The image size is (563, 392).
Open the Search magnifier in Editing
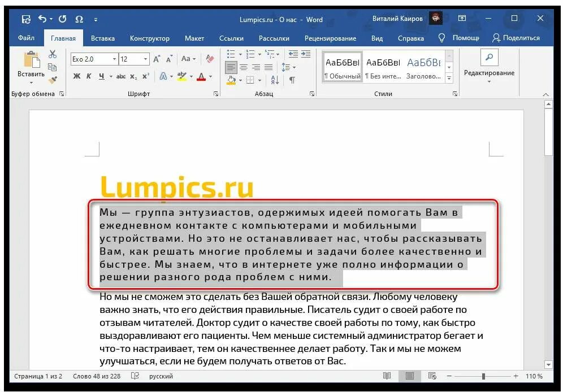click(489, 57)
